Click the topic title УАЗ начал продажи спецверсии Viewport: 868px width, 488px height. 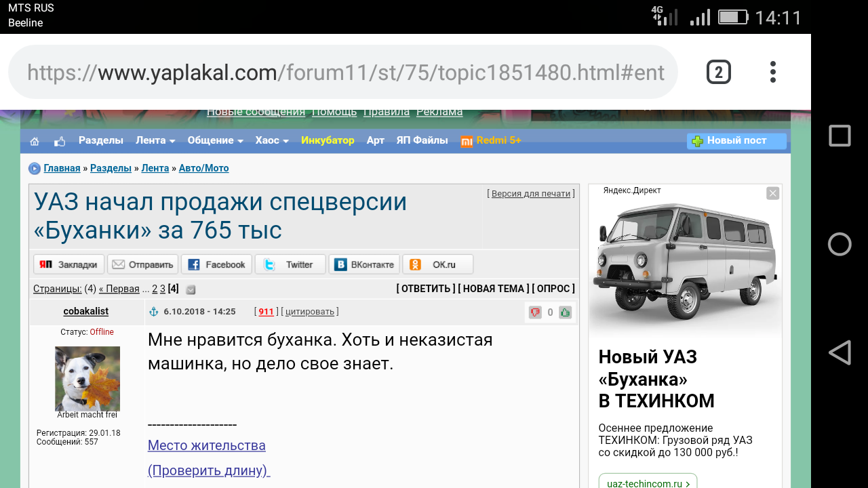click(x=220, y=216)
